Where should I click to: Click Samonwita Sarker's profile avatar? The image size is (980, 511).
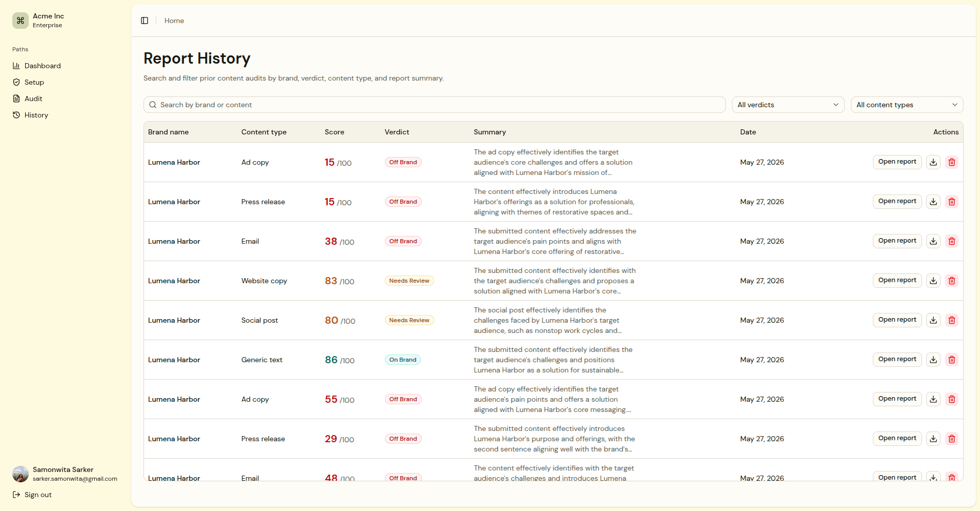(x=21, y=474)
